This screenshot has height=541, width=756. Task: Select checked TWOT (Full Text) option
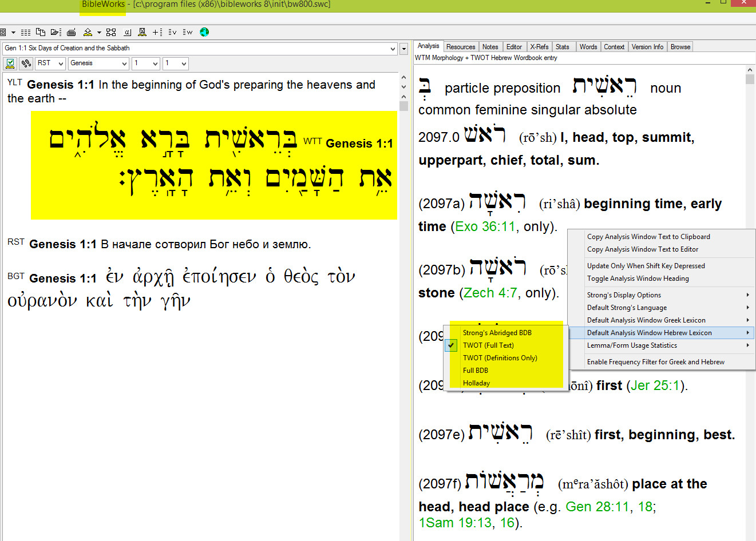(x=506, y=345)
